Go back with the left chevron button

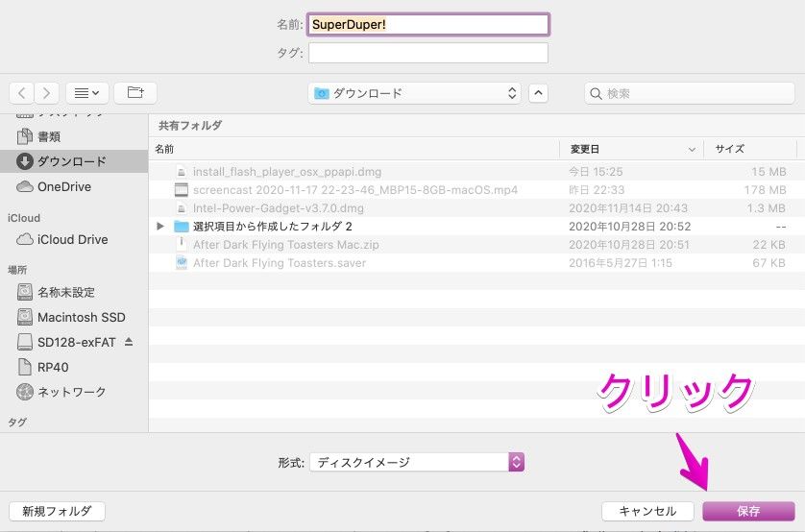pyautogui.click(x=21, y=93)
